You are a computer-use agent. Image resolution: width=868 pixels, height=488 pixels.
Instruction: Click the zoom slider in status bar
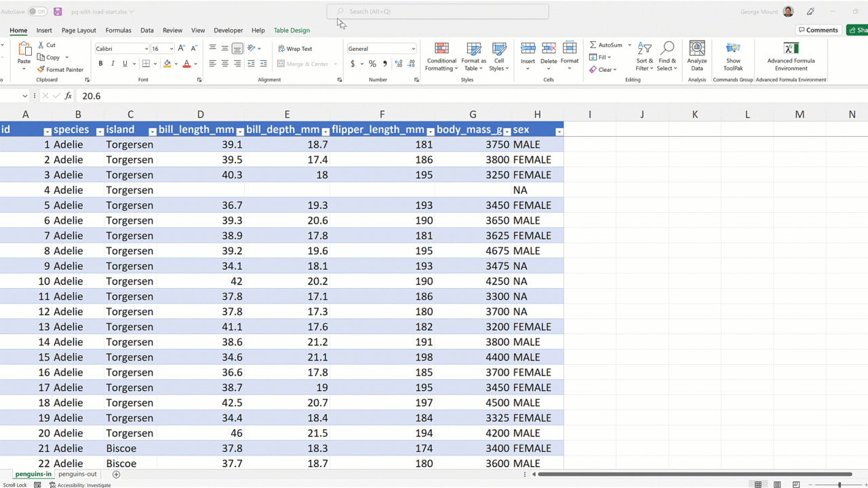click(x=839, y=485)
